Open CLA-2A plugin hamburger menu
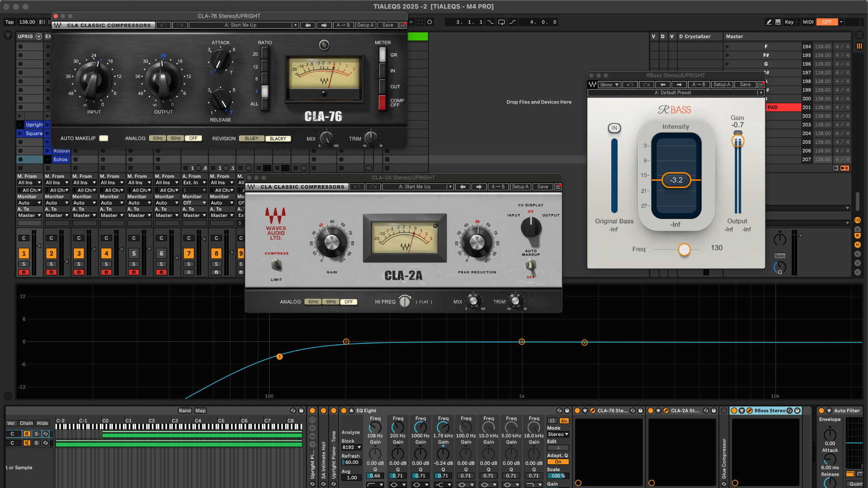868x488 pixels. (x=558, y=187)
